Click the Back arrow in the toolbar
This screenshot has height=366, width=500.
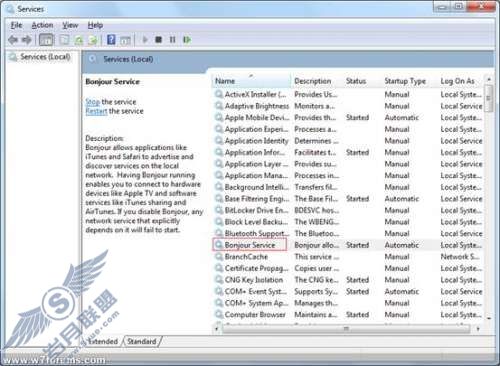point(13,40)
